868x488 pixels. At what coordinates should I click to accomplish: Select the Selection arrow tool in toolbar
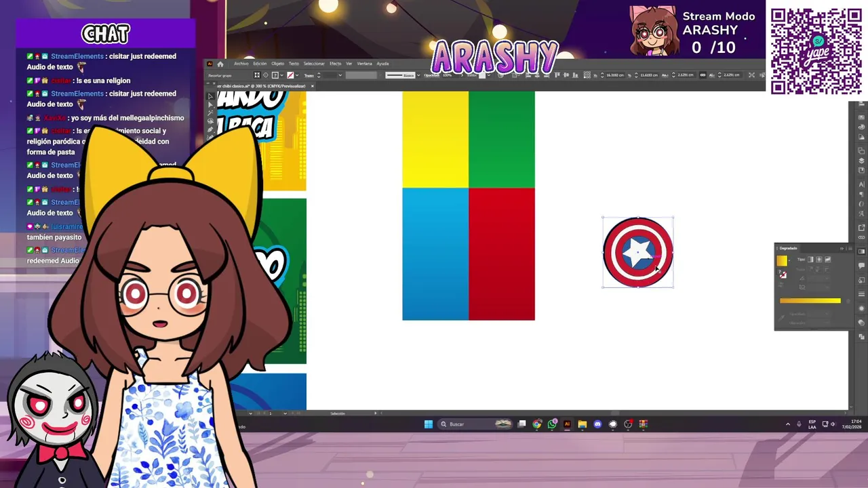coord(210,96)
